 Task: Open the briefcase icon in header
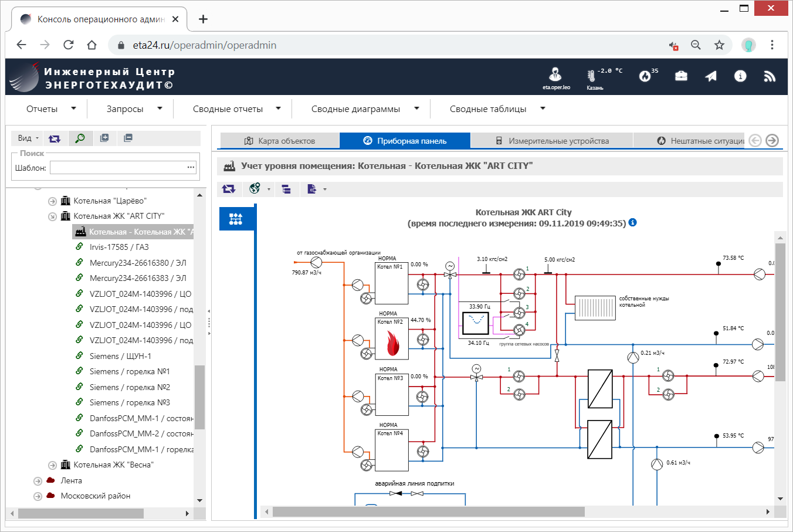tap(681, 76)
